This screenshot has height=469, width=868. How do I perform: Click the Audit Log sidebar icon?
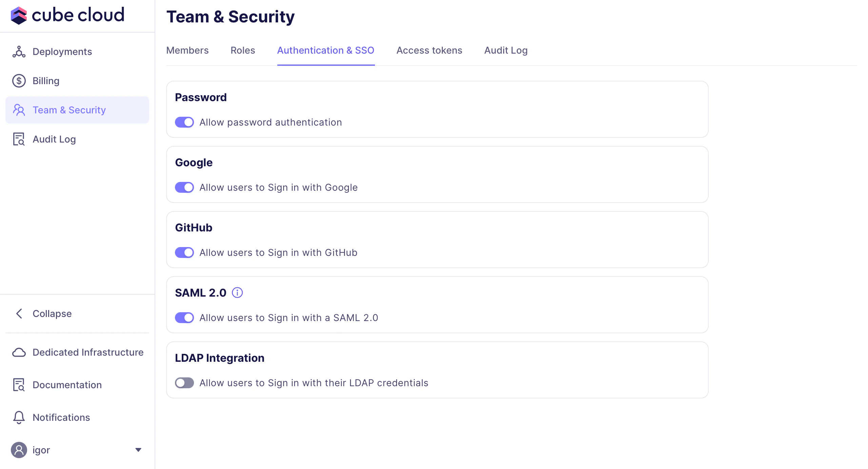point(19,139)
